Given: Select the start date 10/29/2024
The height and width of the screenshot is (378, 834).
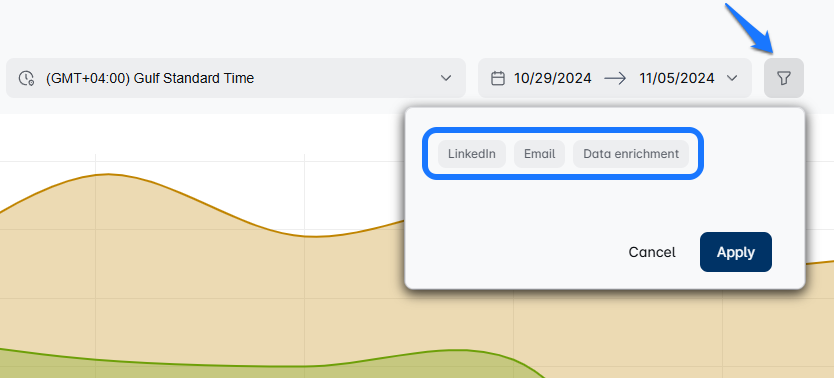Looking at the screenshot, I should click(x=552, y=79).
